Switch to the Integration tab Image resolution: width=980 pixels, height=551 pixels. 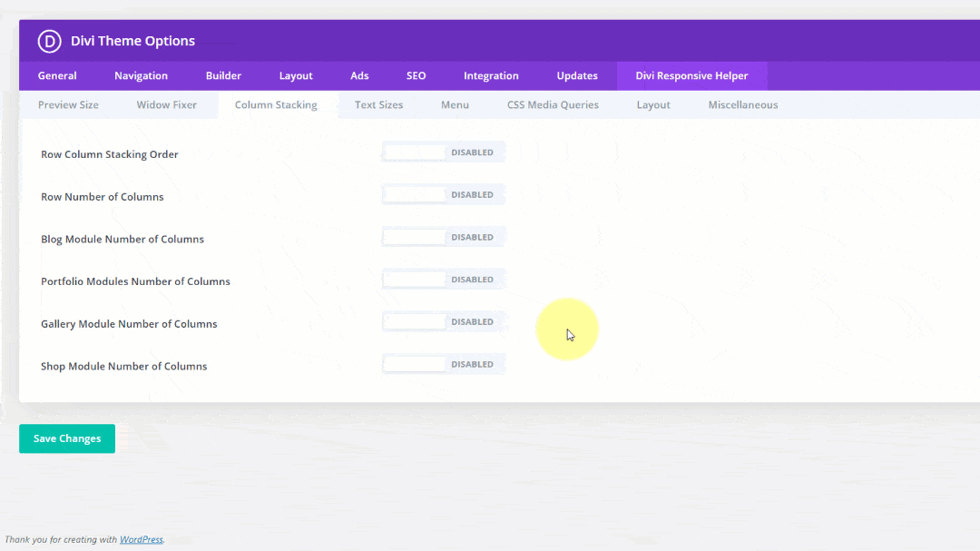click(491, 75)
